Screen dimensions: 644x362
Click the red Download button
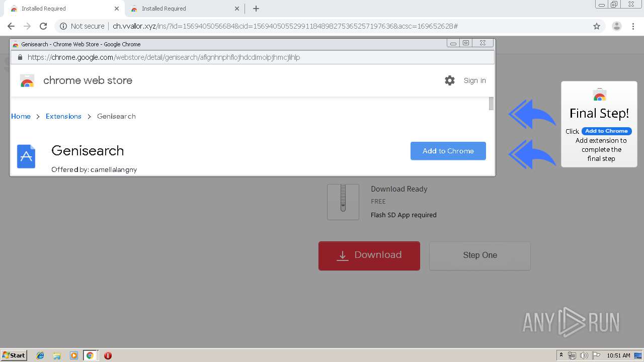369,255
